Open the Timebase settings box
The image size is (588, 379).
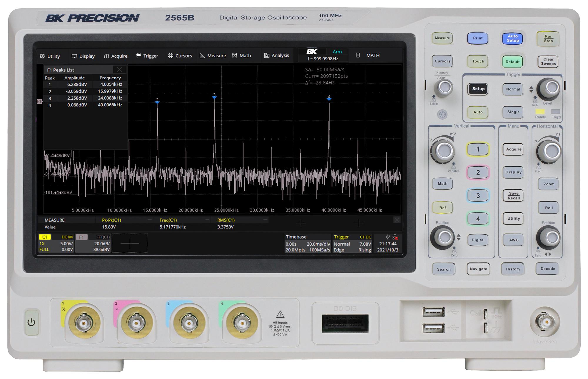[308, 243]
